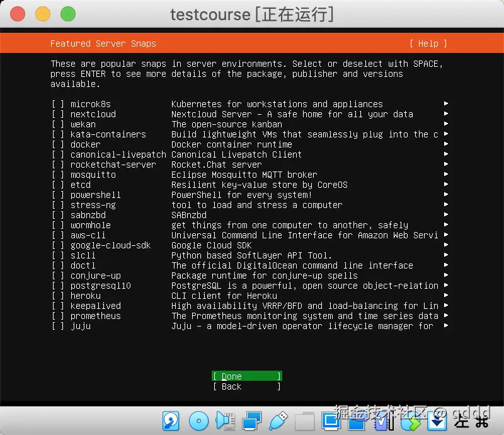
Task: Click the network adapters status icon
Action: point(251,420)
